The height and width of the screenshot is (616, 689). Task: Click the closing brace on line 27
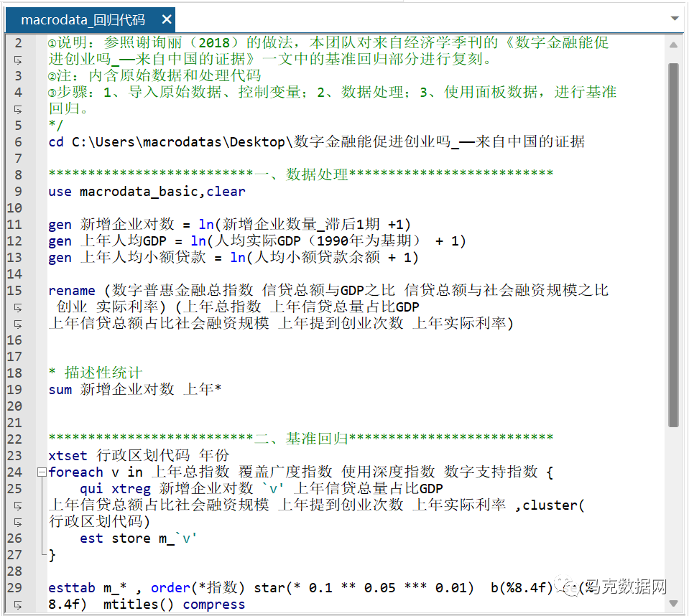(52, 555)
